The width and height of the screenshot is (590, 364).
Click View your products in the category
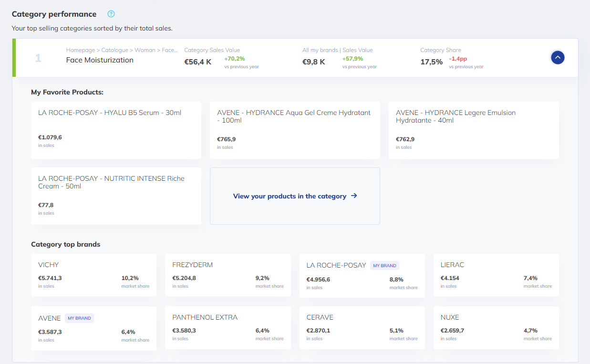290,196
